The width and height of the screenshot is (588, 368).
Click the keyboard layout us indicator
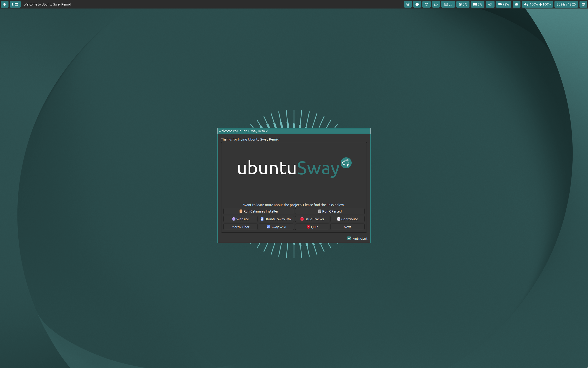(448, 4)
